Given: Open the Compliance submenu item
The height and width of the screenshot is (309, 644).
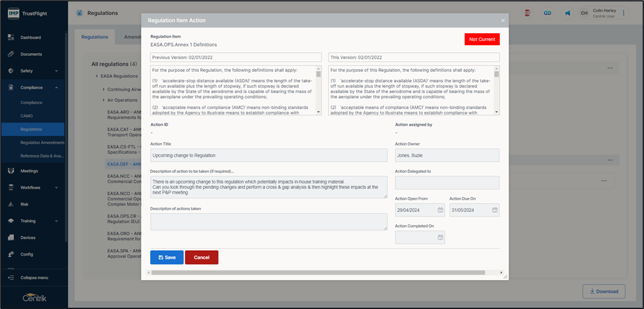Looking at the screenshot, I should 33,102.
